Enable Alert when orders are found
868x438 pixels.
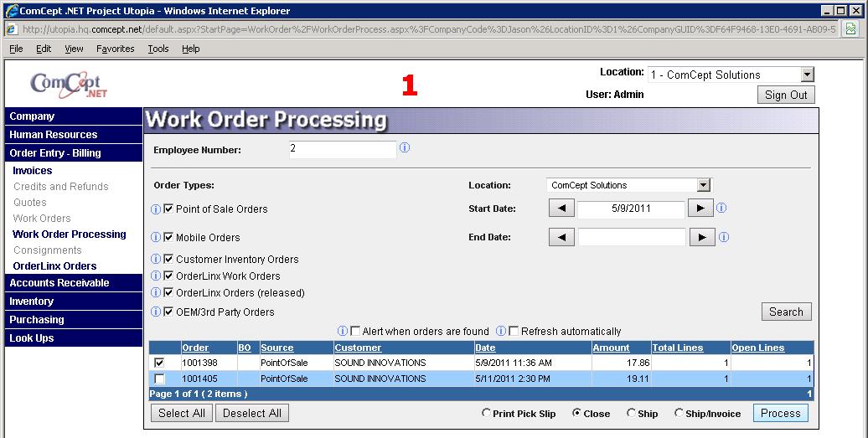pos(355,332)
